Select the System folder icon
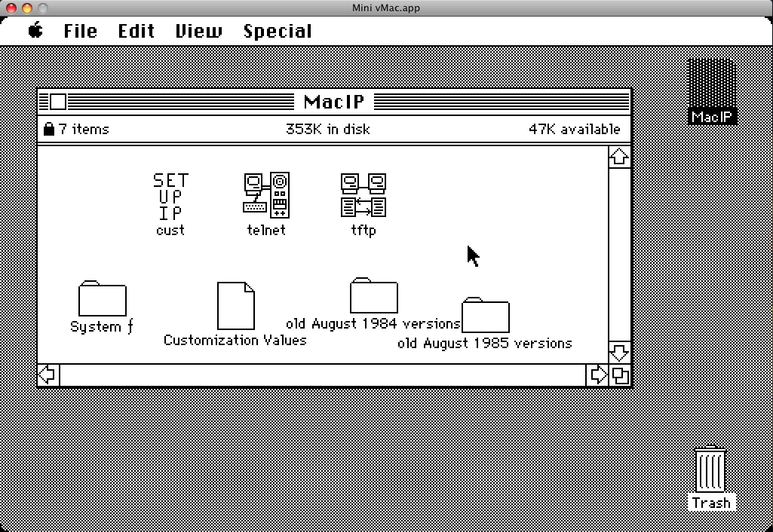Image resolution: width=773 pixels, height=532 pixels. click(x=103, y=298)
